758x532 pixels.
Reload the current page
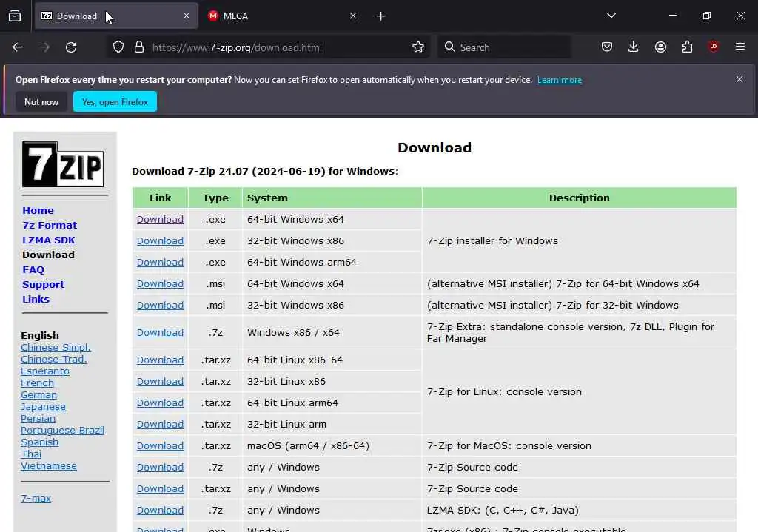click(71, 47)
